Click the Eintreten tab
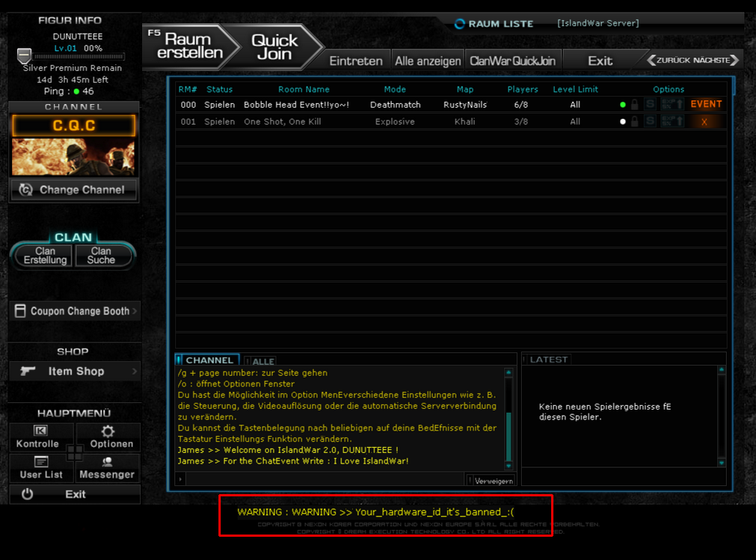756x560 pixels. [356, 61]
